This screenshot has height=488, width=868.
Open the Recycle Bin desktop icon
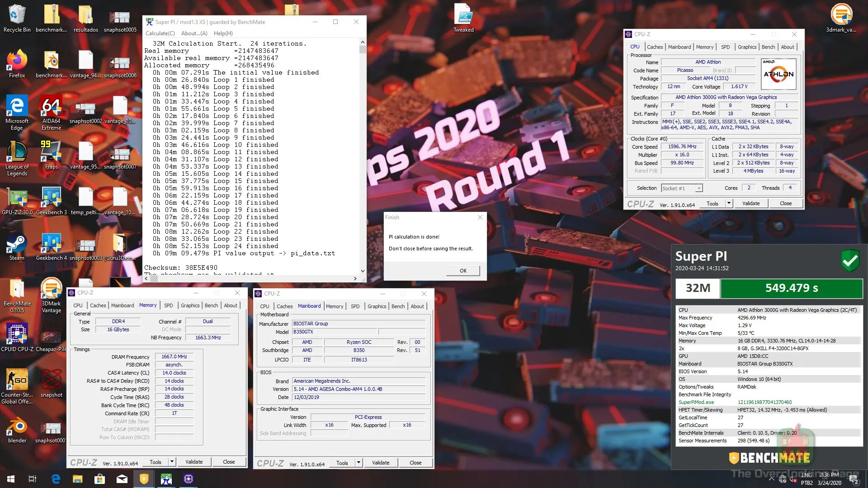[x=17, y=18]
